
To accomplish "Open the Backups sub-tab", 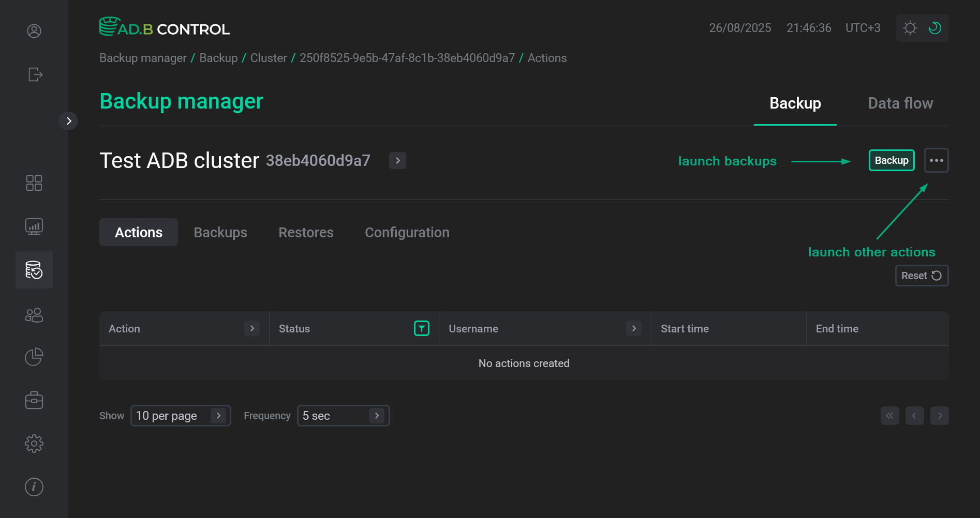I will tap(220, 232).
